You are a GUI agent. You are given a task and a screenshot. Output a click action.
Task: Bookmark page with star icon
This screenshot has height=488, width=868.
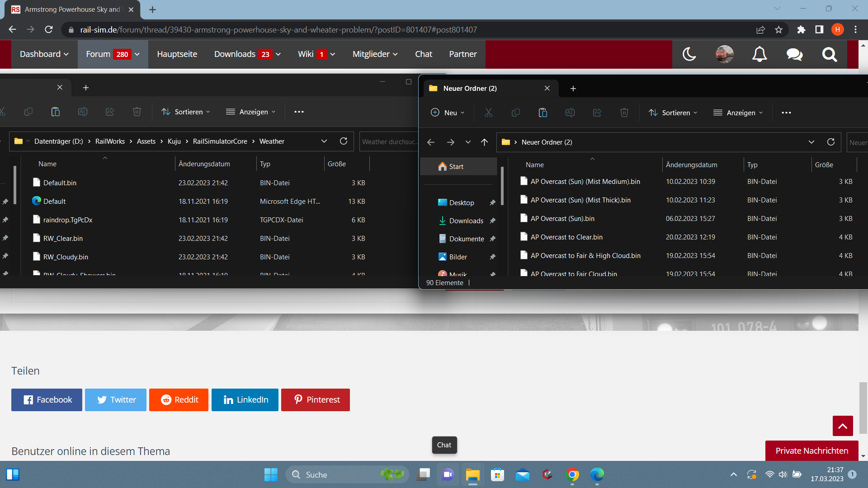(x=778, y=30)
